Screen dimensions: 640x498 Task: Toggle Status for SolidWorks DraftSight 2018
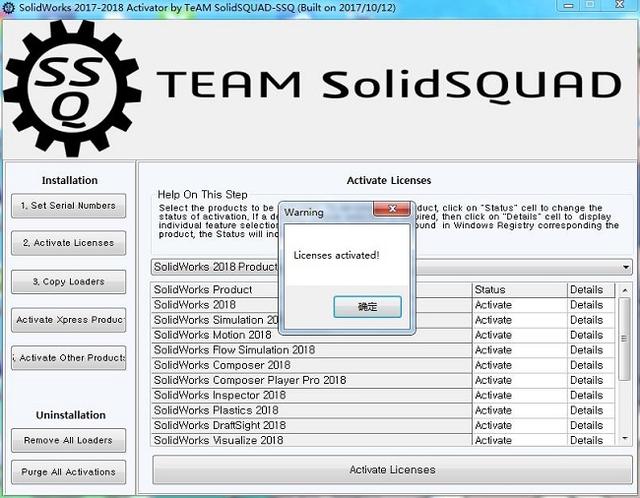coord(520,426)
